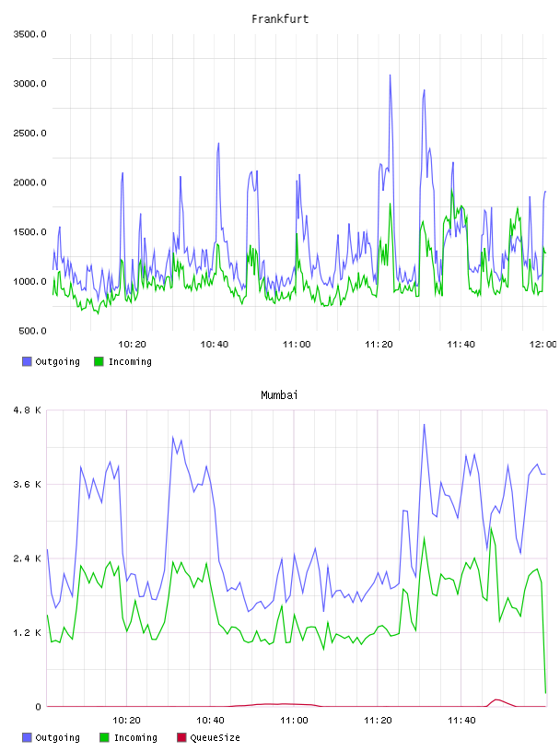Click the red QueueSize swatch in Mumbai legend

click(181, 737)
